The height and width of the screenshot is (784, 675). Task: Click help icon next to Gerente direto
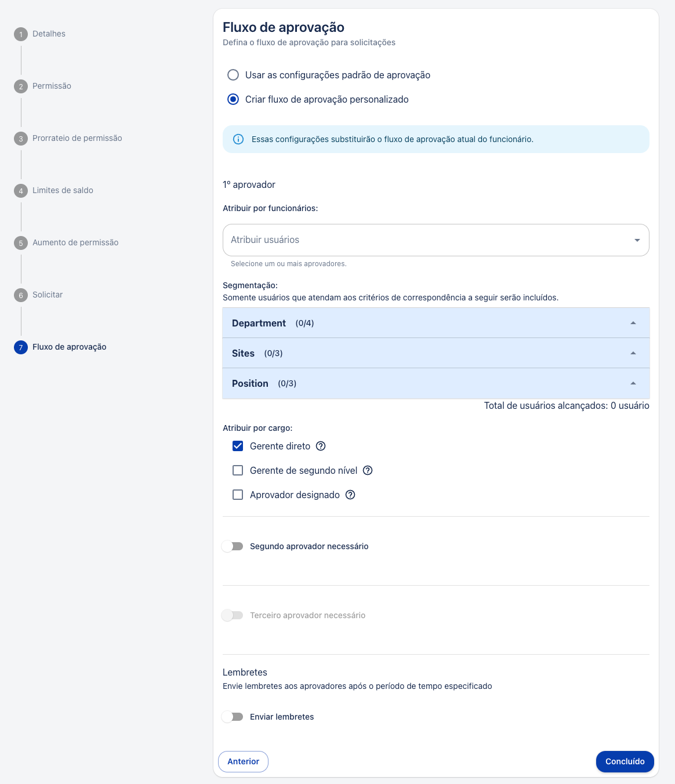point(321,446)
